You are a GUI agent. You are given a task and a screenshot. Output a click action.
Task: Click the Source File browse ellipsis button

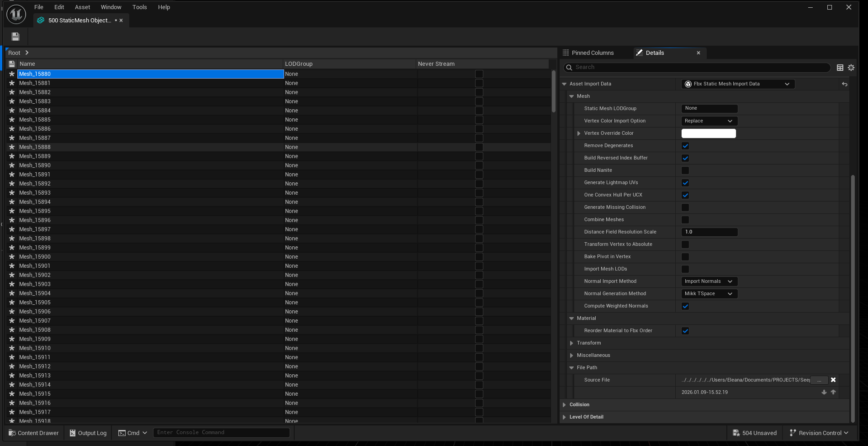(819, 380)
